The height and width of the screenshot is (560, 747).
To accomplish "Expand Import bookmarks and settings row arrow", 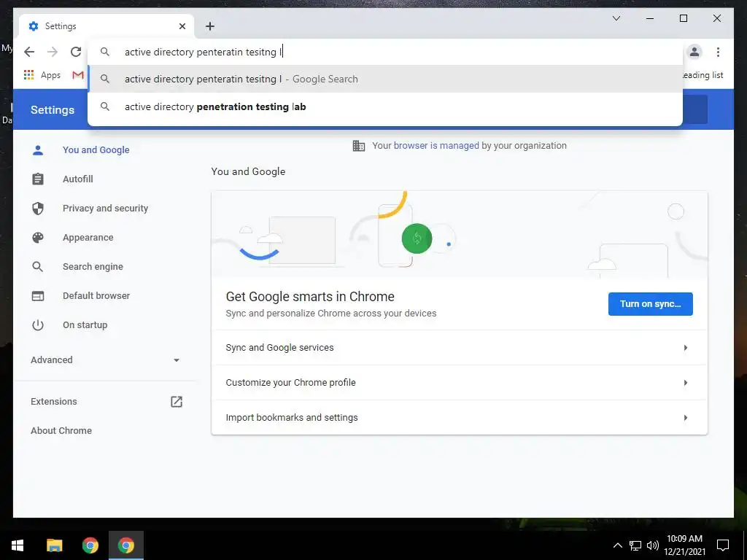I will click(686, 418).
